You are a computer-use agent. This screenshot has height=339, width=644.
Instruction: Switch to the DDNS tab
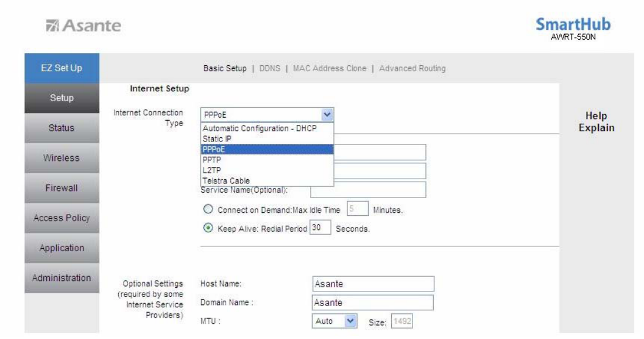click(269, 68)
